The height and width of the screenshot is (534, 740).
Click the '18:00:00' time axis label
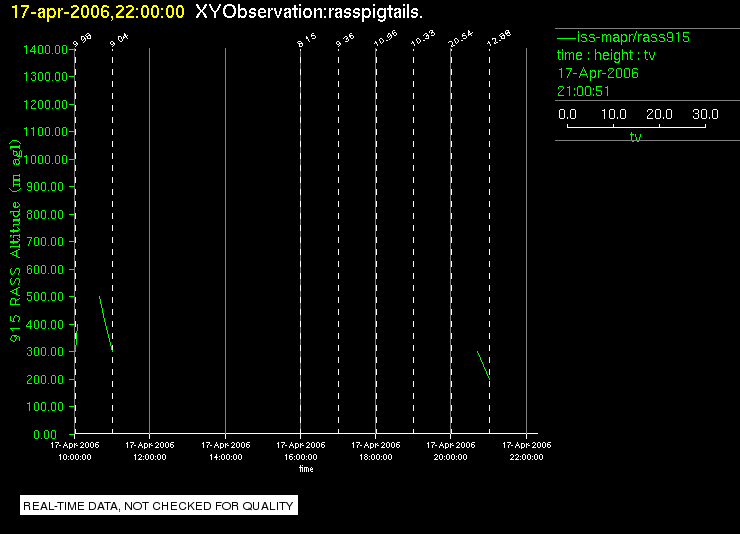376,457
